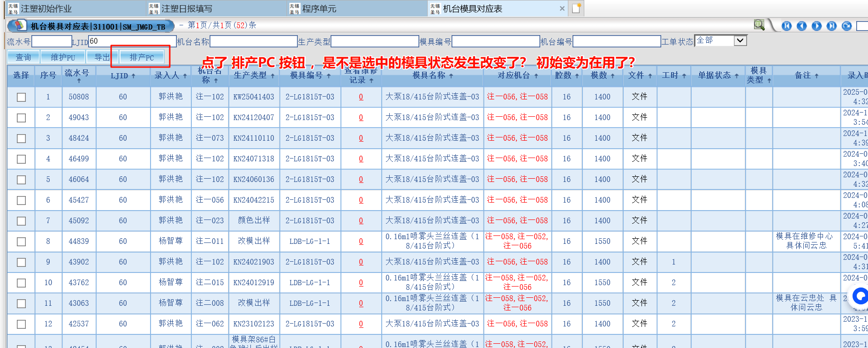Sort by 模具编号 column arrow
Viewport: 868px width, 348px height.
[x=329, y=76]
